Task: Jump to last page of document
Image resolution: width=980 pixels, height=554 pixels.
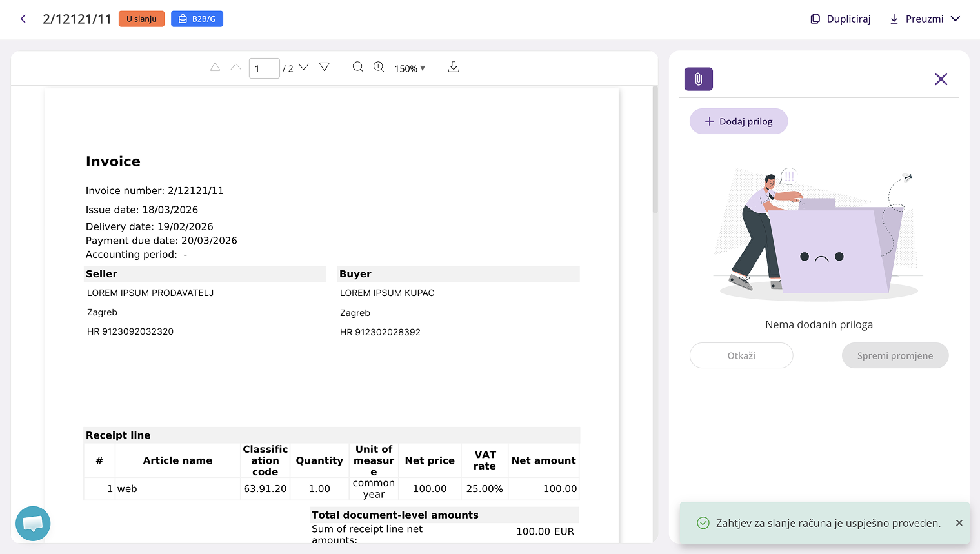Action: tap(325, 67)
